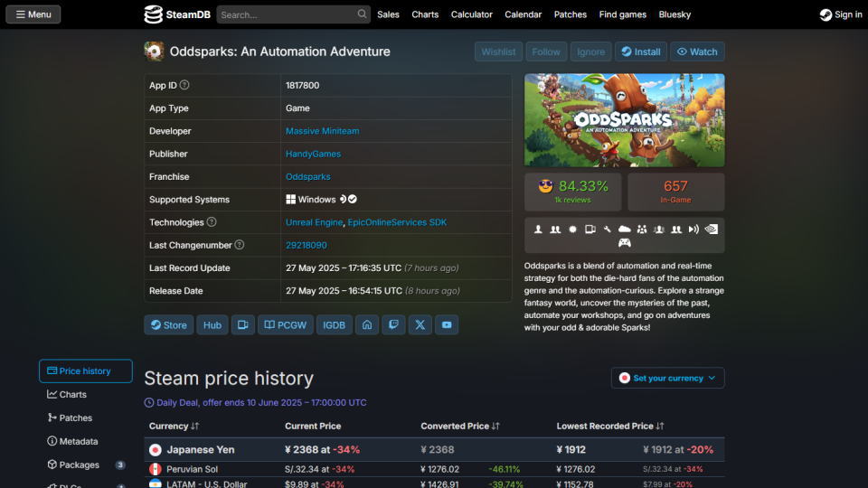Click the Steam Deck compatibility link button
This screenshot has width=868, height=488.
(x=242, y=324)
